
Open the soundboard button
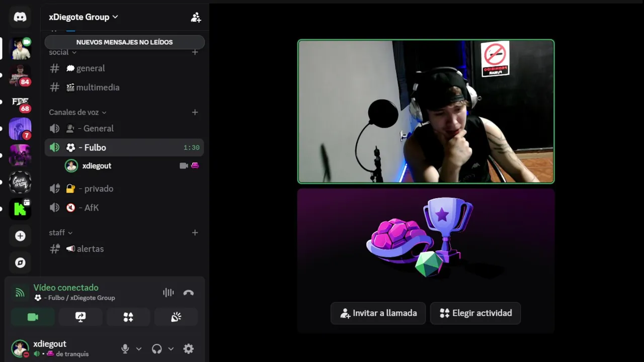click(176, 317)
